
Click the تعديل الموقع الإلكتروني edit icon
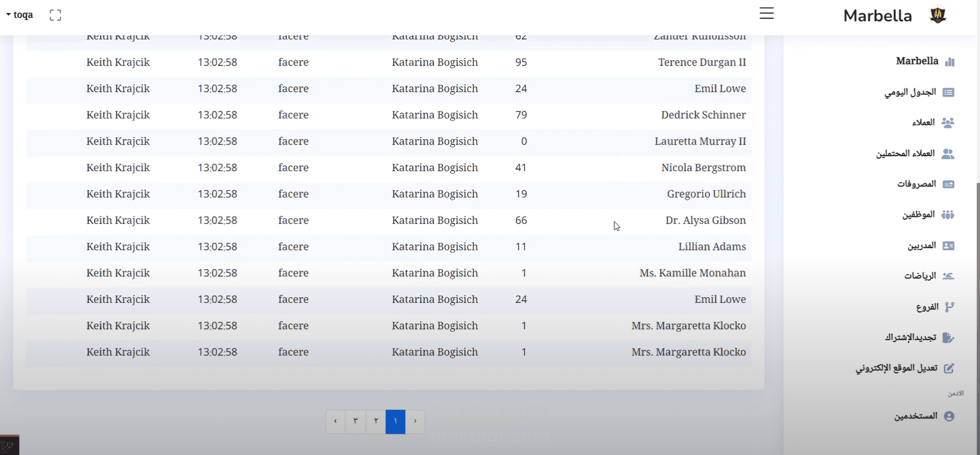pyautogui.click(x=949, y=368)
